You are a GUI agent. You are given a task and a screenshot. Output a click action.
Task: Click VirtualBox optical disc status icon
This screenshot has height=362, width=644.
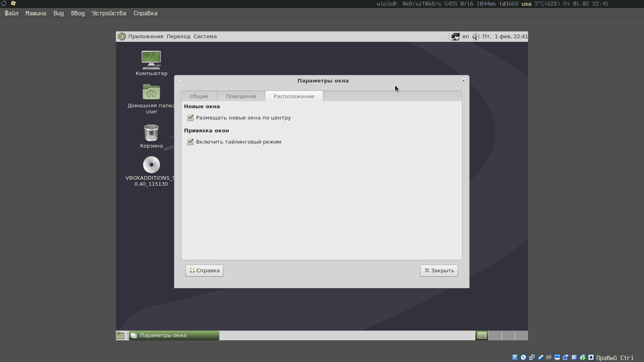(x=523, y=358)
